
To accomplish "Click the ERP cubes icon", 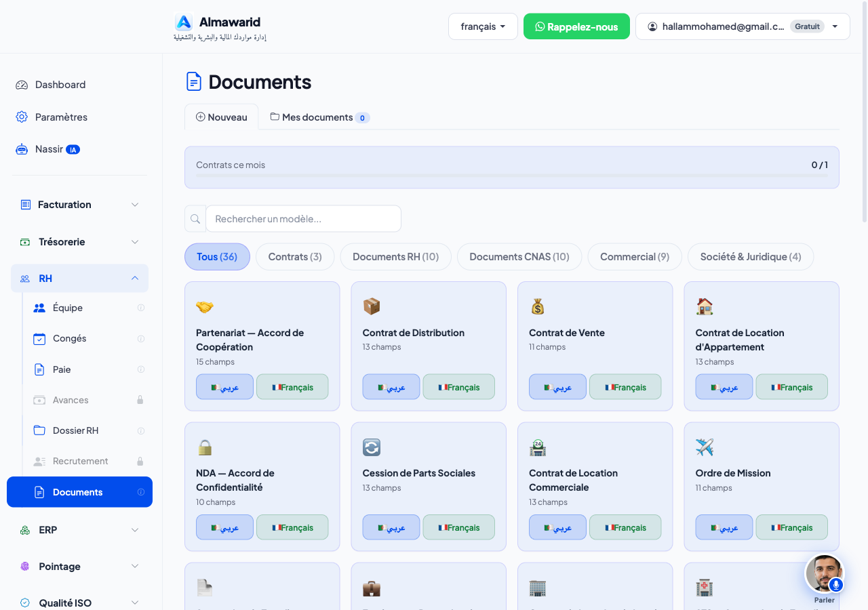I will click(x=26, y=530).
